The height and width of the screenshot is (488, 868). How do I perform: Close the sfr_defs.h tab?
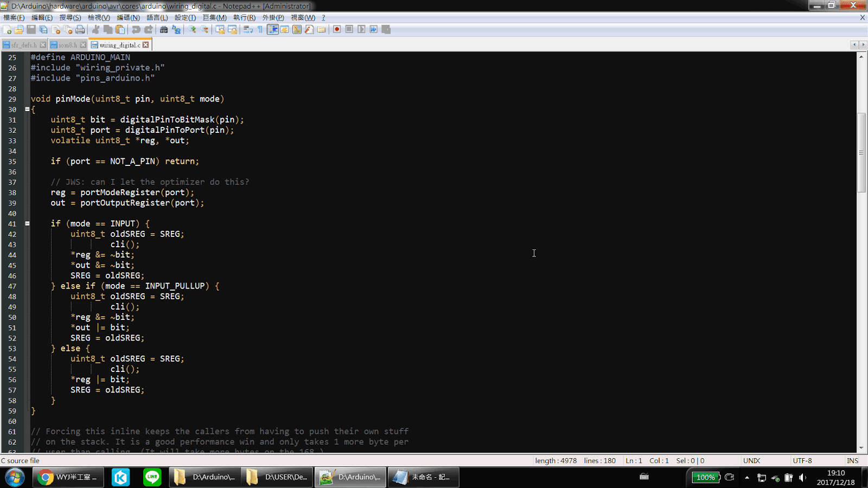point(43,44)
